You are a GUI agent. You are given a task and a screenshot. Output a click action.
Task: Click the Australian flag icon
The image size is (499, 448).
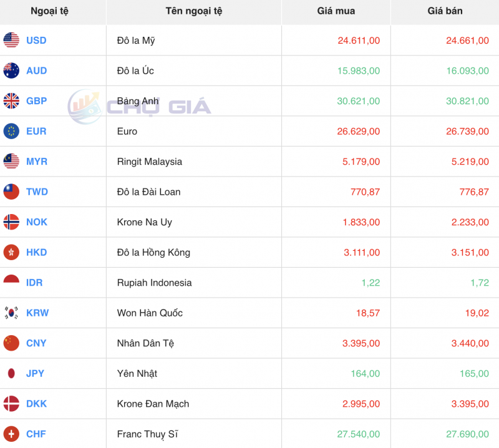(11, 71)
